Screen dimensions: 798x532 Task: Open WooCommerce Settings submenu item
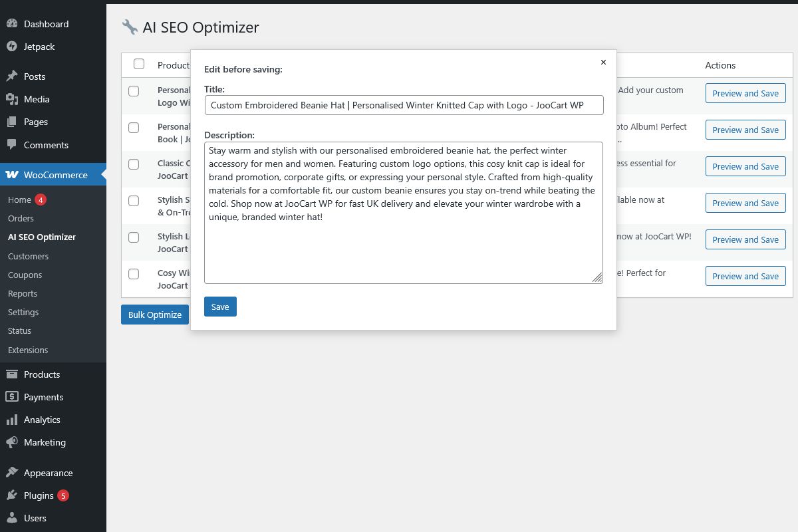[23, 312]
